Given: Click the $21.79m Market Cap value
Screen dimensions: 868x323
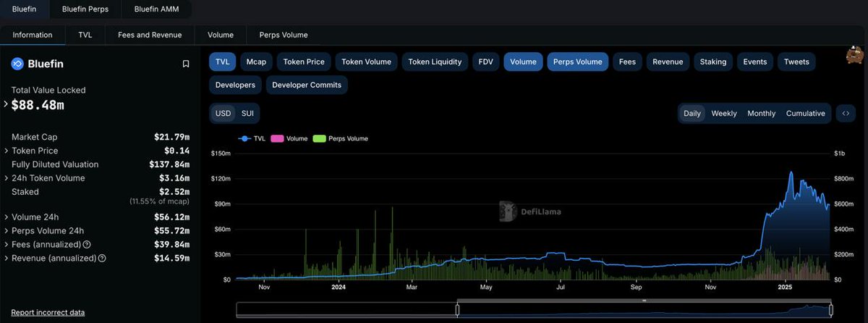Looking at the screenshot, I should coord(171,137).
